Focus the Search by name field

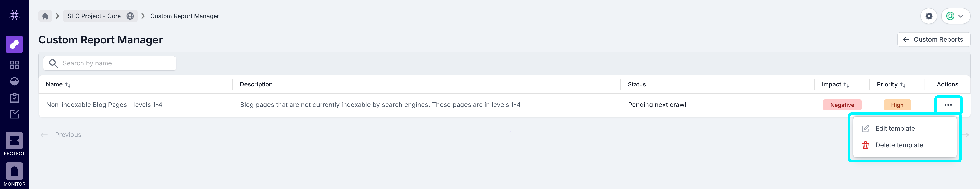point(114,63)
